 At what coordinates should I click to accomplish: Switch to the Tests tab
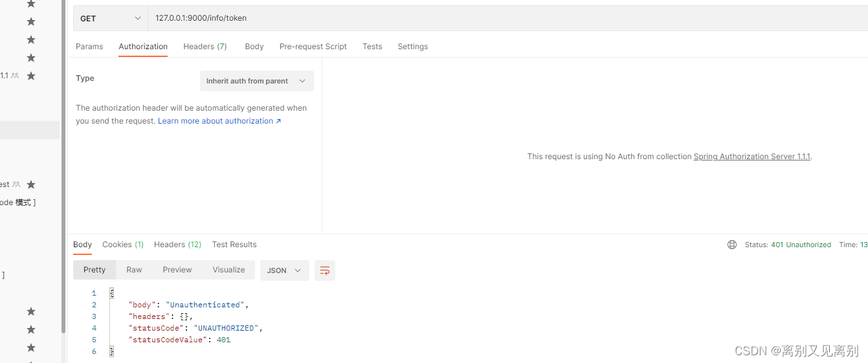(372, 47)
